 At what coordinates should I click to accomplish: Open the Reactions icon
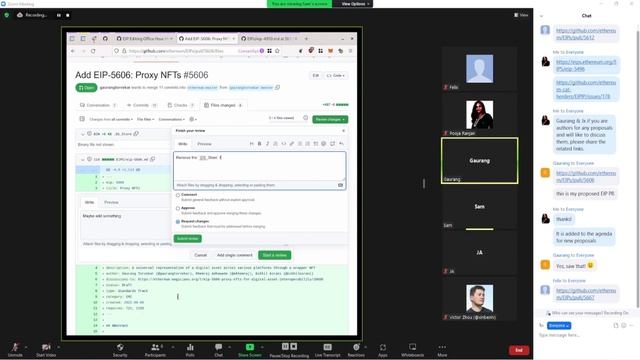[x=356, y=347]
